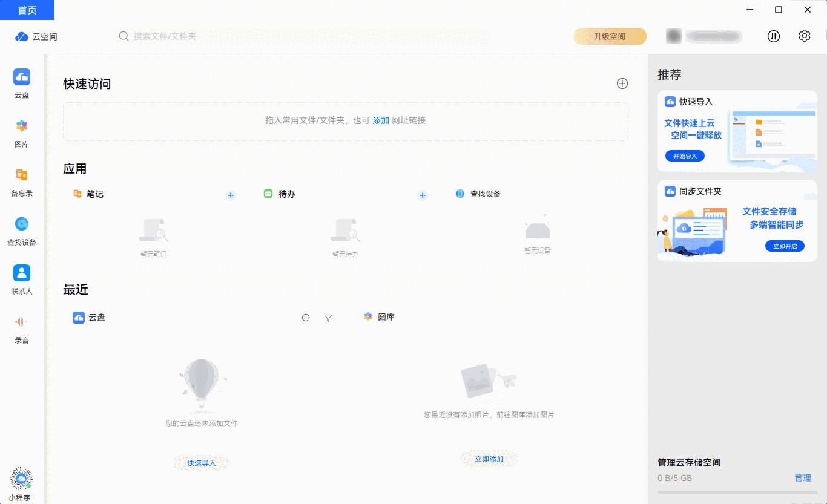Open the 备忘录 notes app
This screenshot has height=504, width=827.
22,181
